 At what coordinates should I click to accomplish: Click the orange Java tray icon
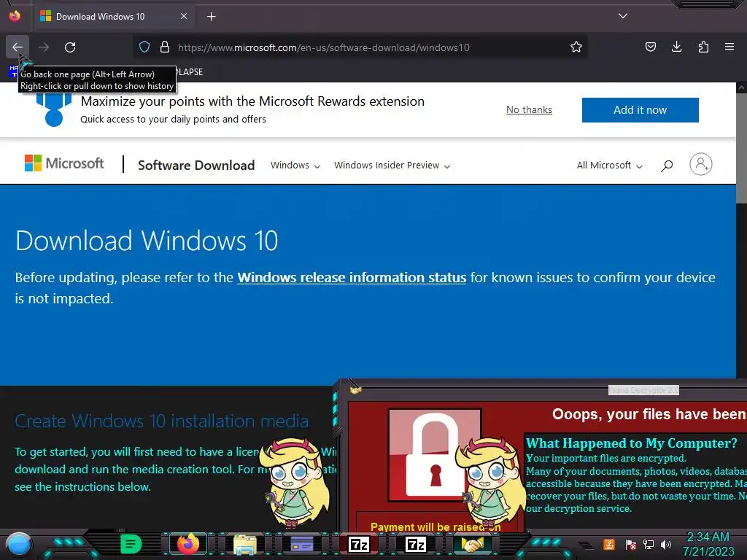tap(609, 544)
